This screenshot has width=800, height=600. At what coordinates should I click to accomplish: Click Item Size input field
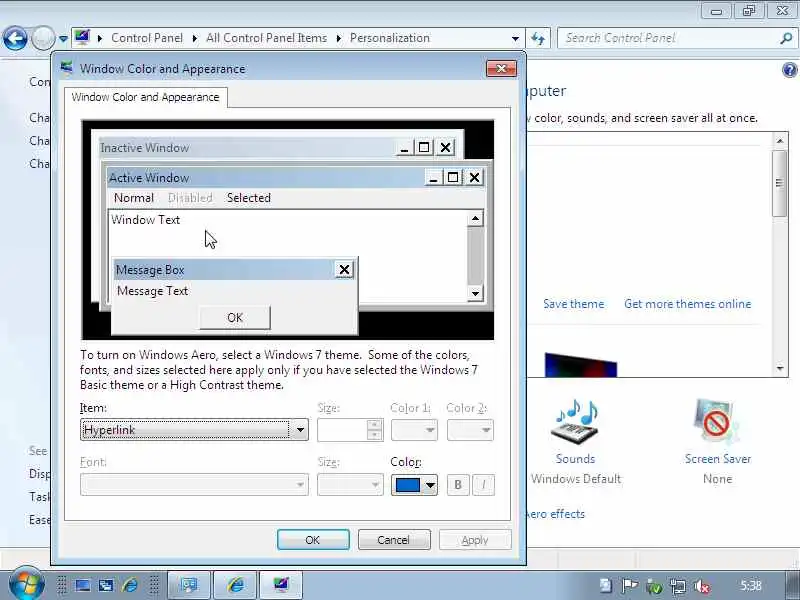pyautogui.click(x=342, y=430)
